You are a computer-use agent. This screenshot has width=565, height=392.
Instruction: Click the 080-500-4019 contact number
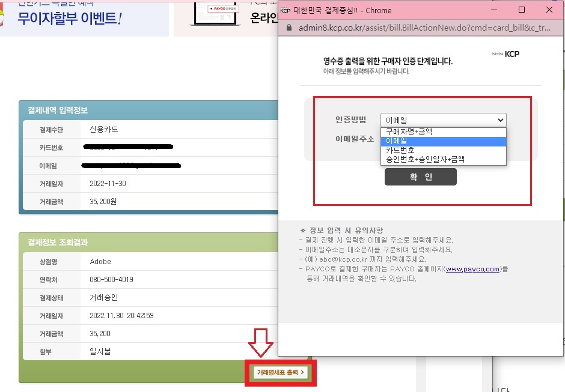(x=114, y=279)
